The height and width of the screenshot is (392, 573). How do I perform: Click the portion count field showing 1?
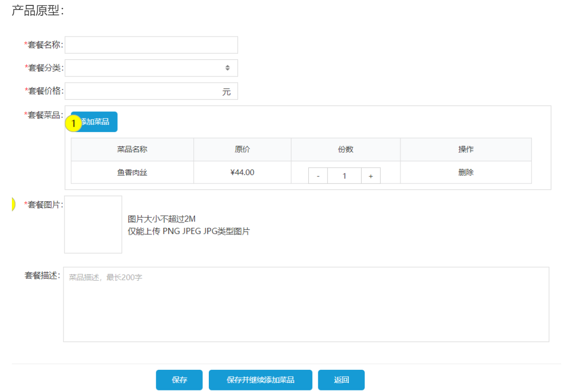pos(344,176)
